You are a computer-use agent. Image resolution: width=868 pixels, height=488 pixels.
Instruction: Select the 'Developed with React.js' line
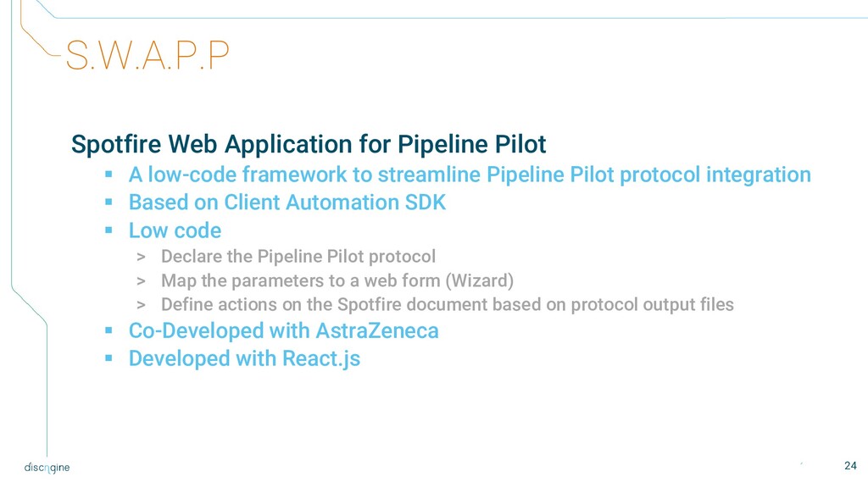(x=244, y=358)
